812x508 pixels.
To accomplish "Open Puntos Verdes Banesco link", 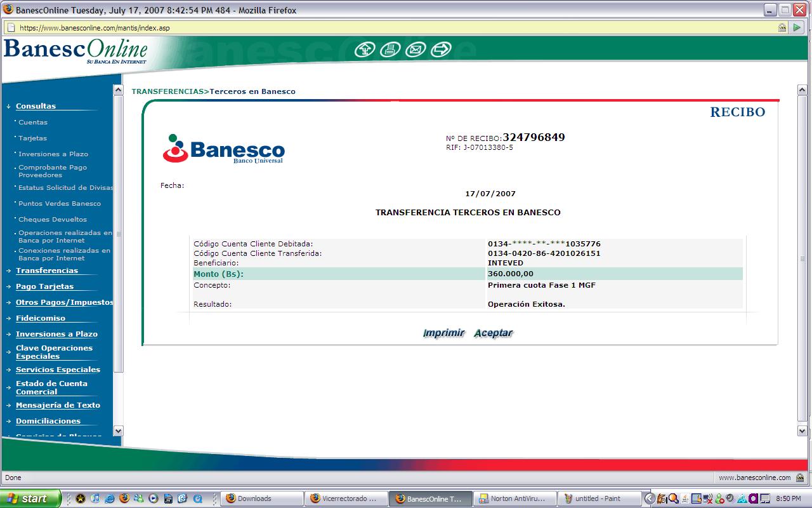I will (x=60, y=203).
